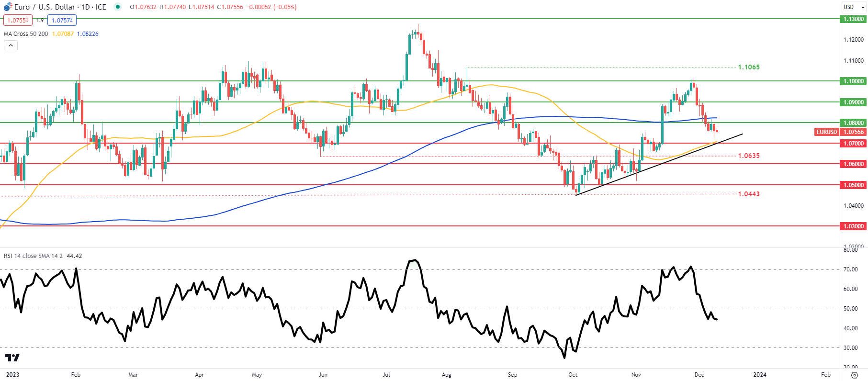The width and height of the screenshot is (868, 381).
Task: Click the 1.03000 red price level label
Action: pos(853,226)
